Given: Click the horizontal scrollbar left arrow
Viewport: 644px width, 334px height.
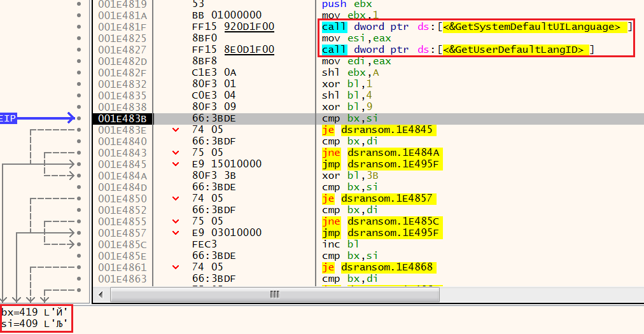Looking at the screenshot, I should pyautogui.click(x=100, y=295).
